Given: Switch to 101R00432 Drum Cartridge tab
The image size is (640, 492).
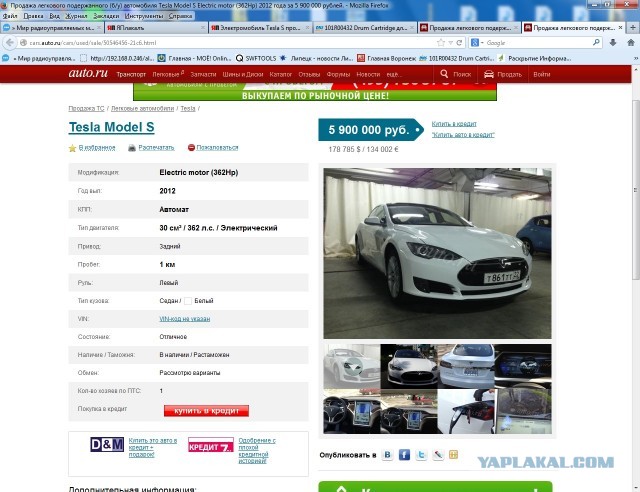Looking at the screenshot, I should [x=365, y=28].
